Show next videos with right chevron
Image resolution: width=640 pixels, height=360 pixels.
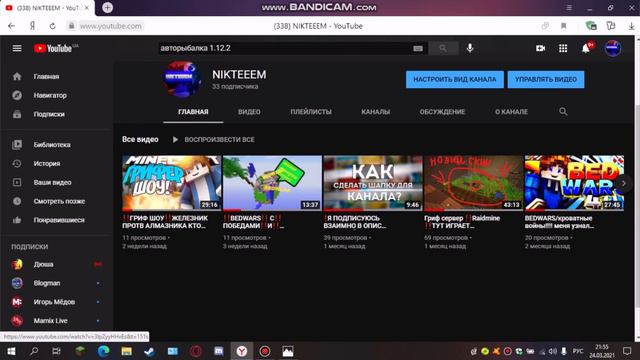pyautogui.click(x=623, y=183)
